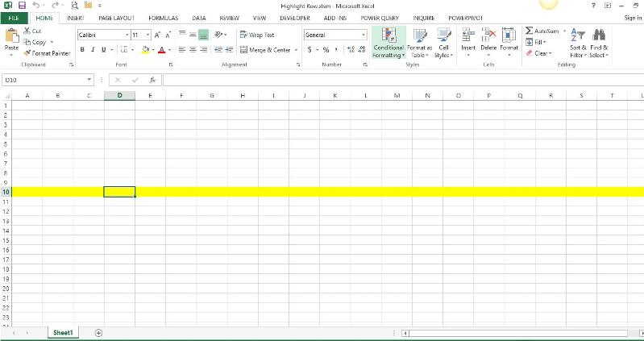Set top vertical alignment
This screenshot has height=341, width=644.
pyautogui.click(x=182, y=35)
